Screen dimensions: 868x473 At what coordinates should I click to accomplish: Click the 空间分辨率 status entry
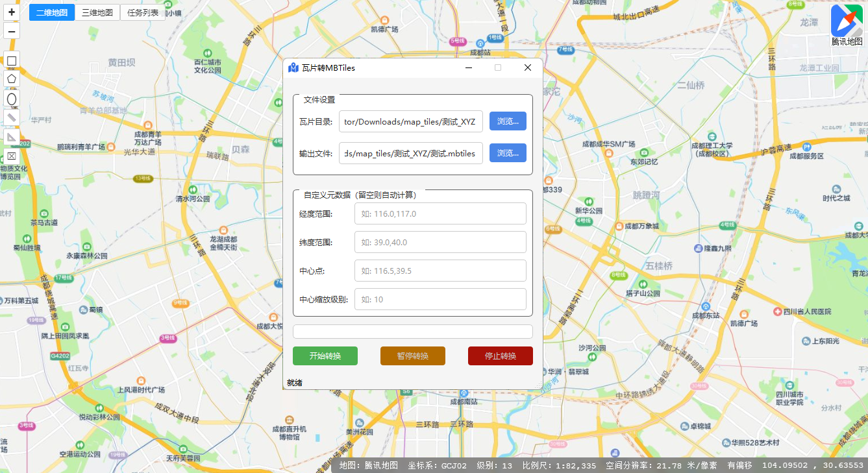click(662, 466)
